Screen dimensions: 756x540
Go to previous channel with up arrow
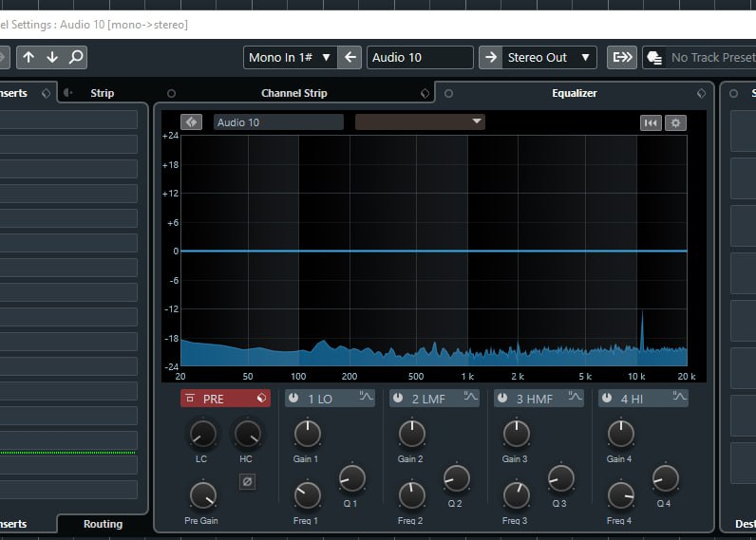pyautogui.click(x=28, y=57)
